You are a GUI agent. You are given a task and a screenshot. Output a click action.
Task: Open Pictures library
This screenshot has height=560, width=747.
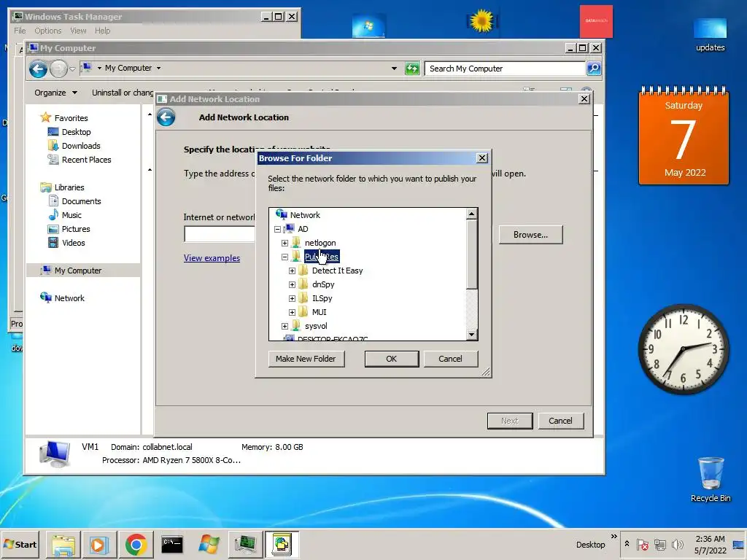coord(76,228)
